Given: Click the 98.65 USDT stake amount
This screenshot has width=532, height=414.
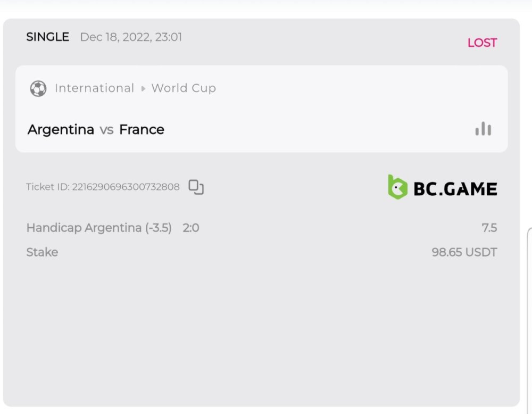Looking at the screenshot, I should pos(464,252).
